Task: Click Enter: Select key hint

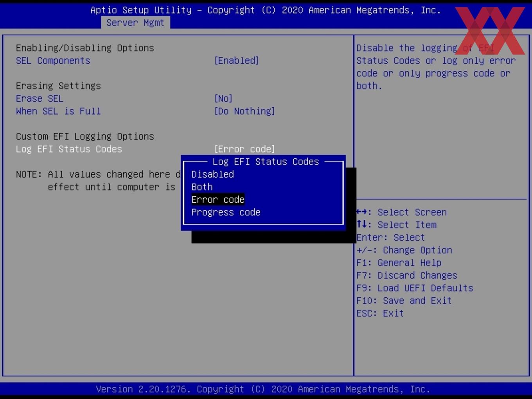Action: click(x=391, y=237)
